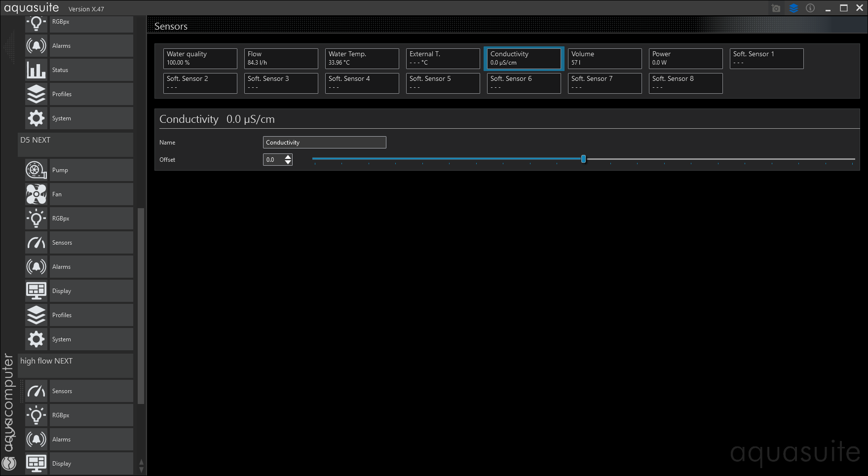The height and width of the screenshot is (476, 868).
Task: Click the Status bar chart icon
Action: [36, 70]
